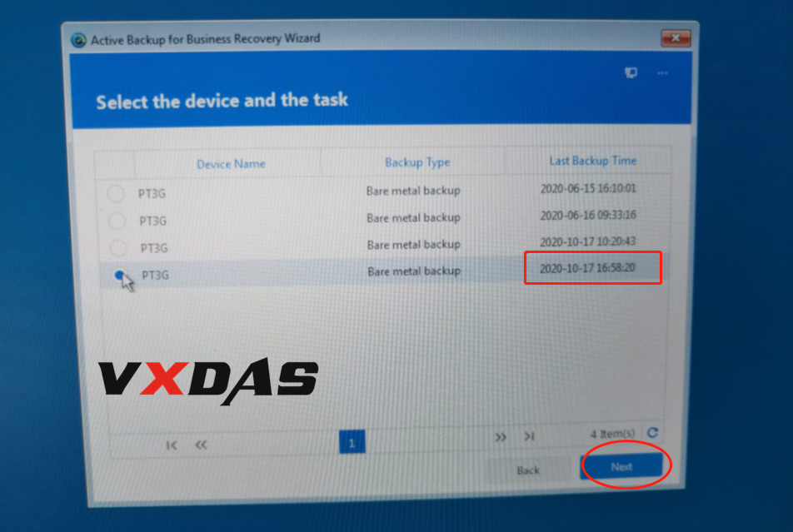Image resolution: width=793 pixels, height=532 pixels.
Task: Click device name PT3G in the 2020-06-15 row
Action: 152,194
